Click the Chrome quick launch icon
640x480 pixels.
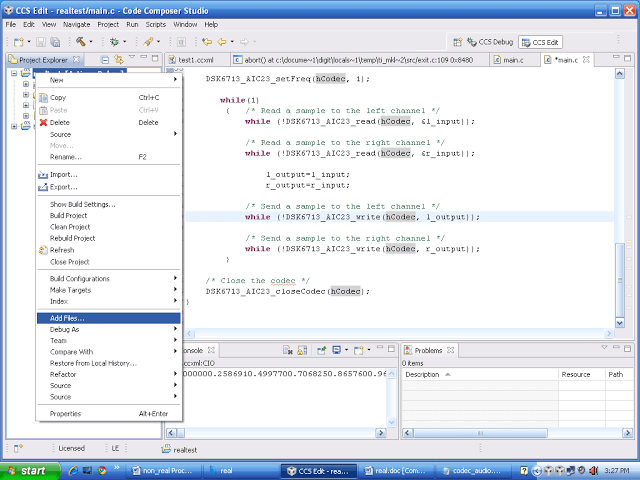point(102,471)
